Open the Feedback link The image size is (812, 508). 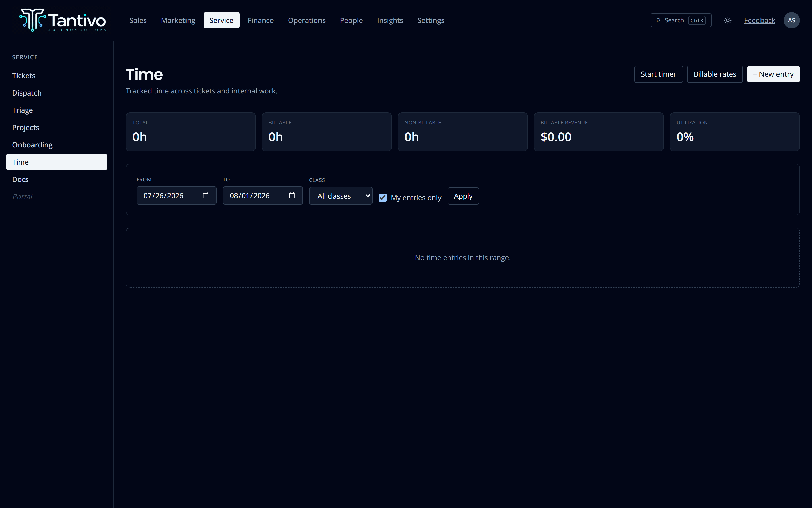(759, 20)
